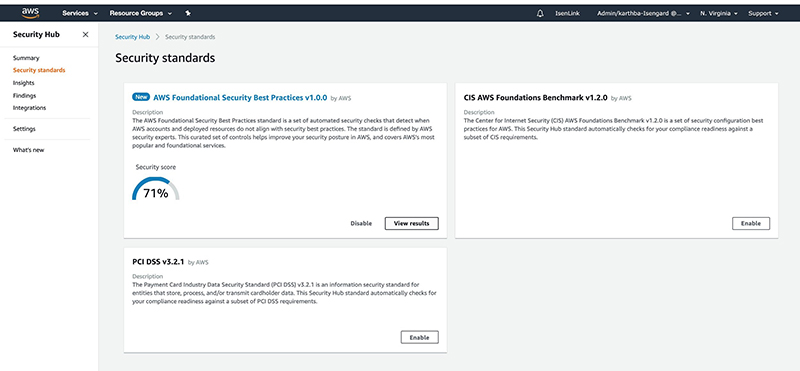
Task: Open the N. Virginia region selector
Action: click(x=719, y=13)
